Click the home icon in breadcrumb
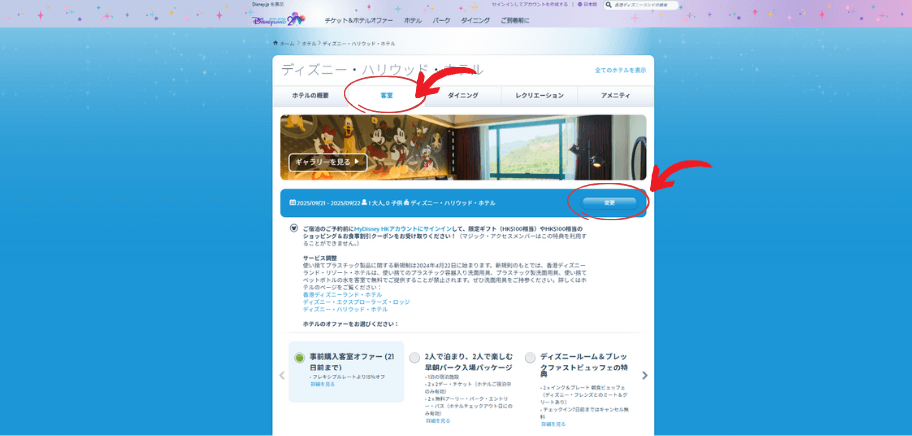 tap(275, 43)
